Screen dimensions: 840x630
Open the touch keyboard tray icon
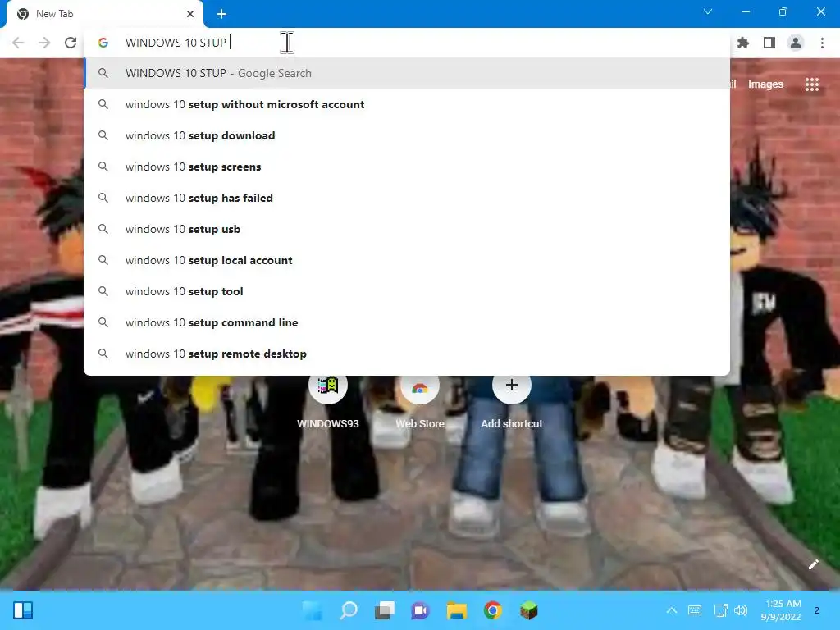(694, 610)
